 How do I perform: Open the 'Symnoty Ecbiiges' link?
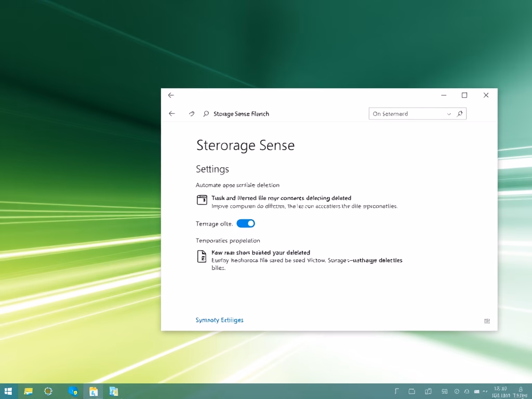pyautogui.click(x=220, y=320)
